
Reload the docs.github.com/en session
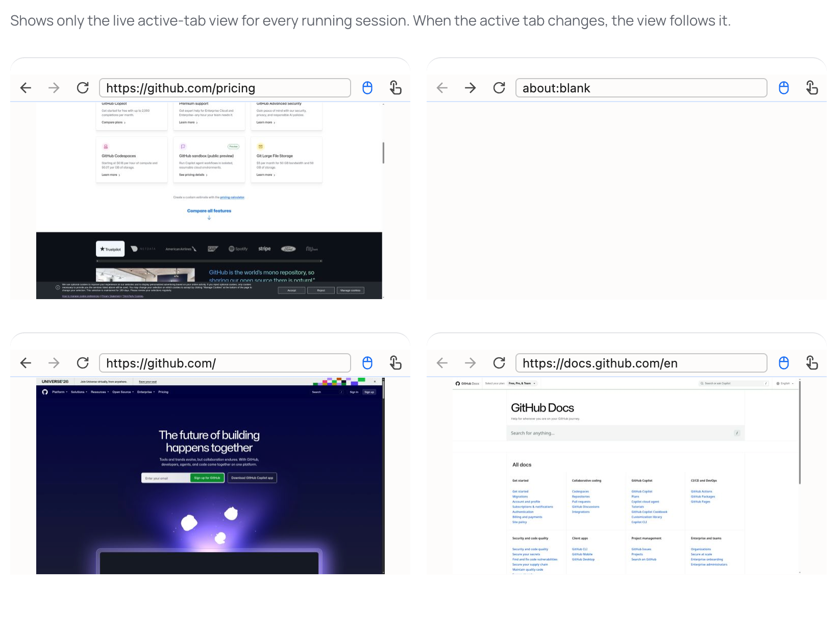click(x=499, y=363)
